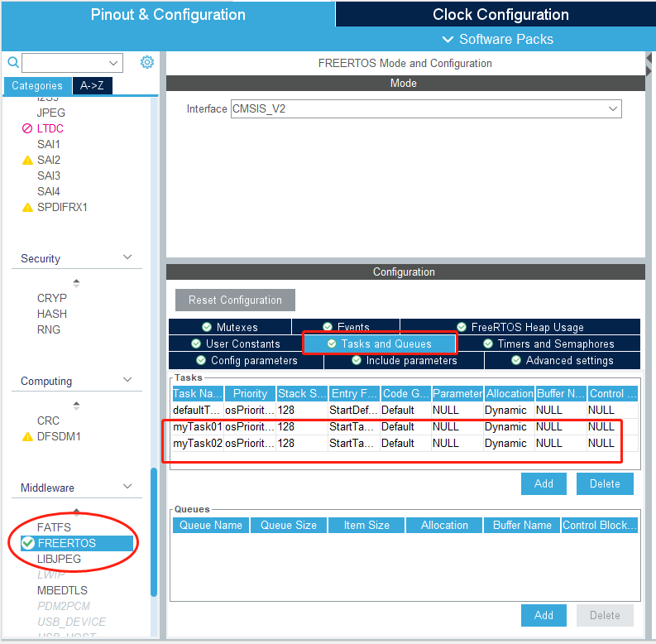Collapse the Middleware category
The image size is (656, 644).
pyautogui.click(x=127, y=487)
